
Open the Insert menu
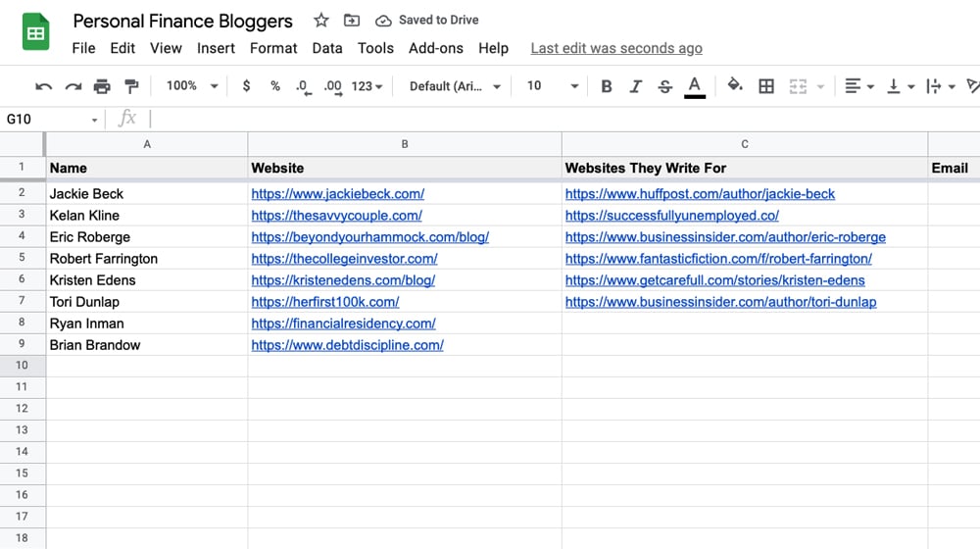click(x=216, y=48)
